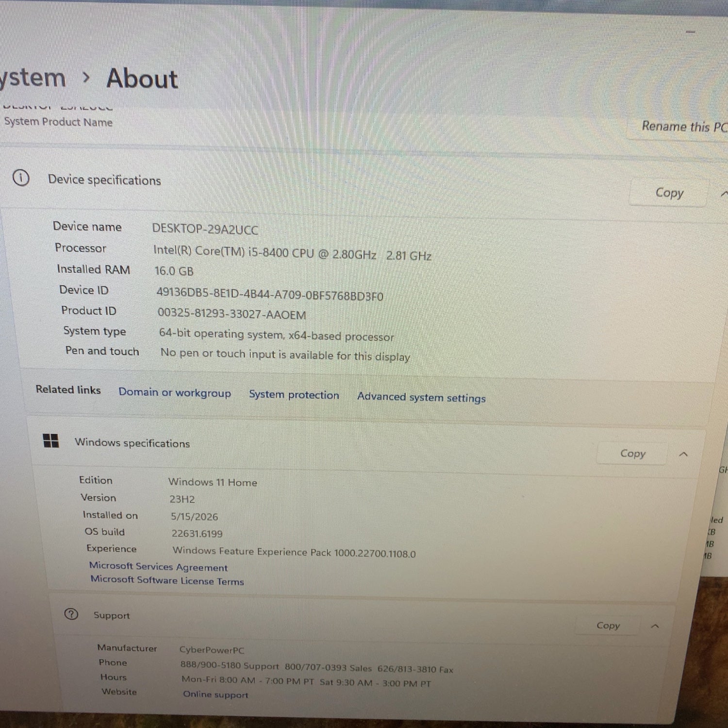Screen dimensions: 728x728
Task: Copy the Device specifications
Action: tap(669, 193)
